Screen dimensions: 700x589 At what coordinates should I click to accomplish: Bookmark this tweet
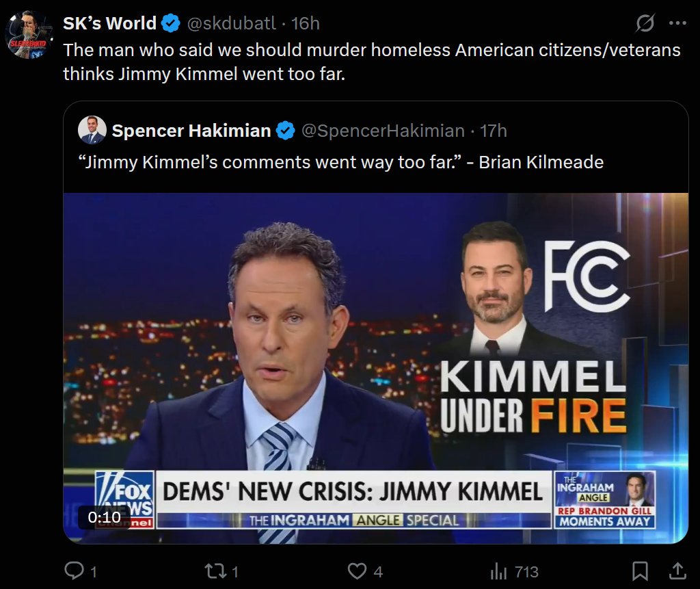pyautogui.click(x=640, y=571)
